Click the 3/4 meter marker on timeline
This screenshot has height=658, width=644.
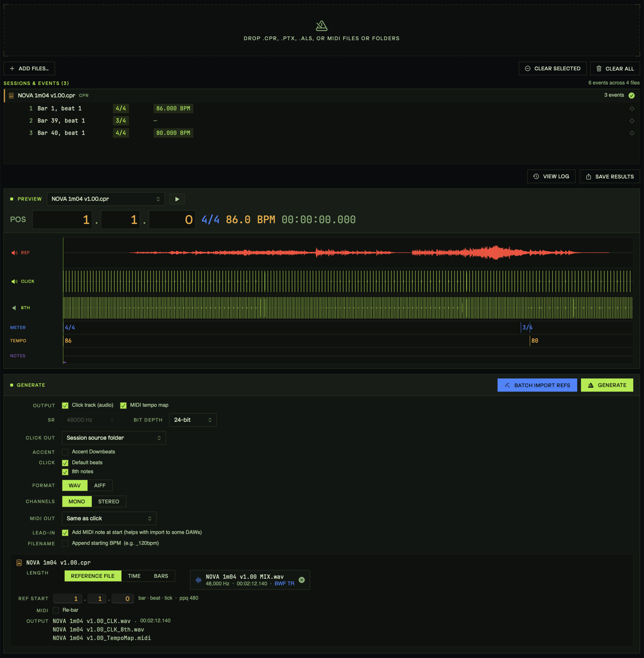527,328
